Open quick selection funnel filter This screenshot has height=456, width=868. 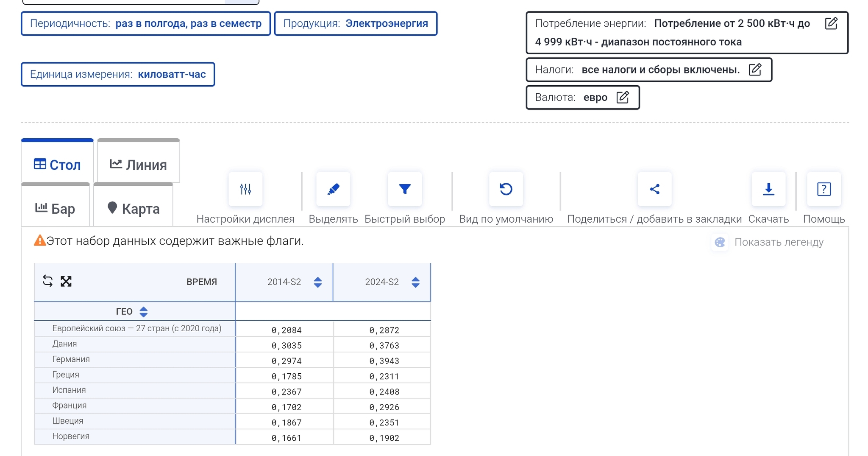(x=405, y=189)
